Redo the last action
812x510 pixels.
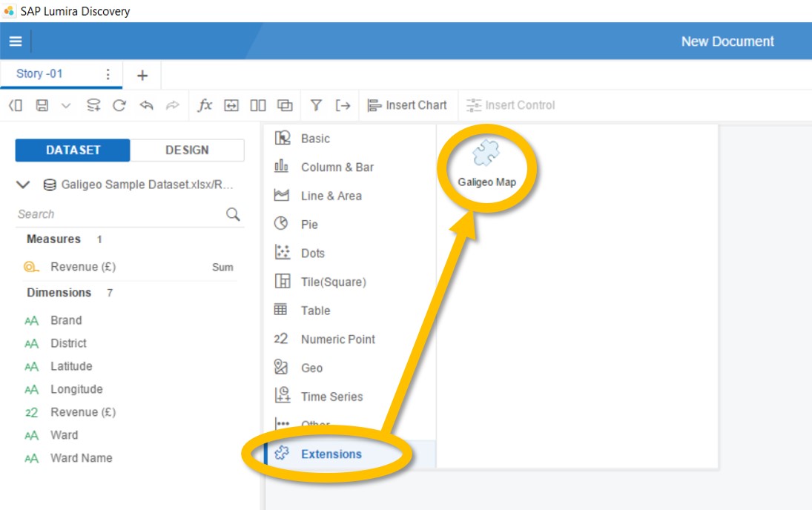coord(173,105)
